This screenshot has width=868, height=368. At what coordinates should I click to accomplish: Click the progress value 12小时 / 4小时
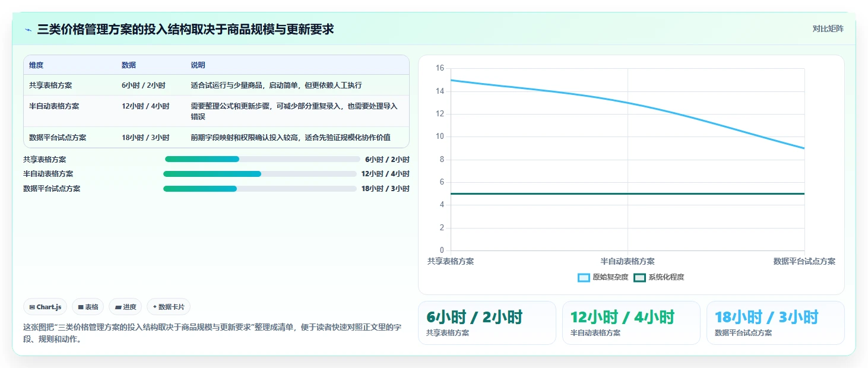385,174
